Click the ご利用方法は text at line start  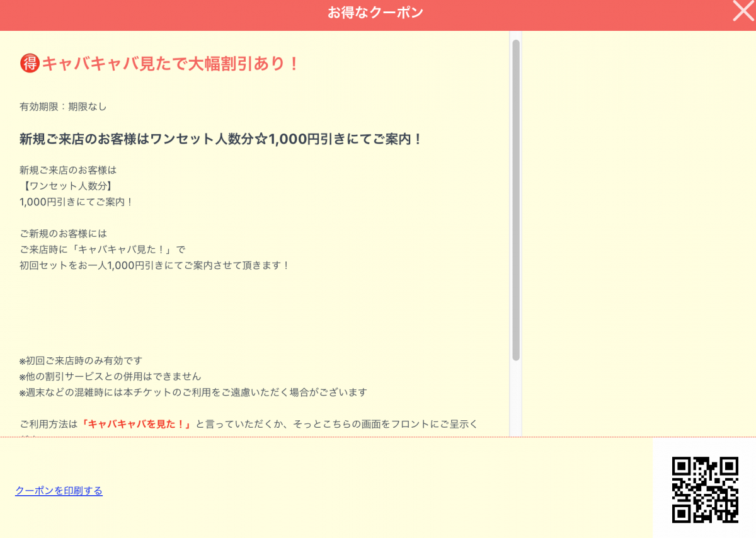(48, 424)
